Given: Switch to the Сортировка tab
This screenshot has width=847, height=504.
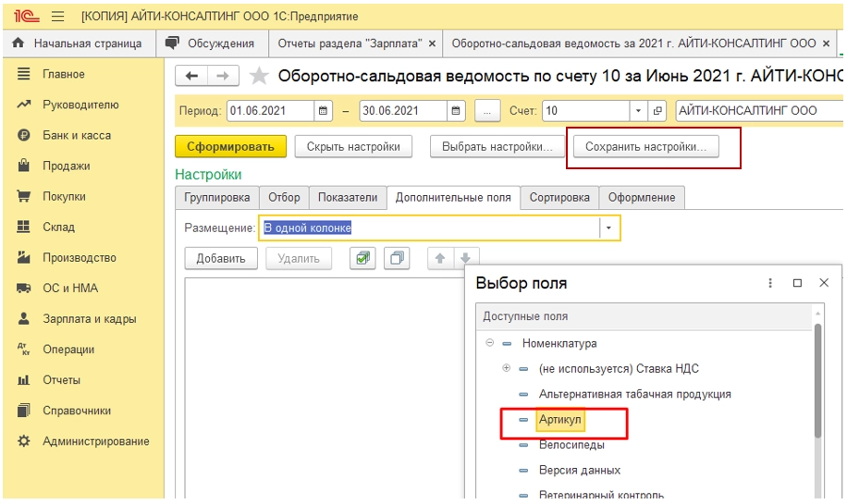Looking at the screenshot, I should coord(559,198).
